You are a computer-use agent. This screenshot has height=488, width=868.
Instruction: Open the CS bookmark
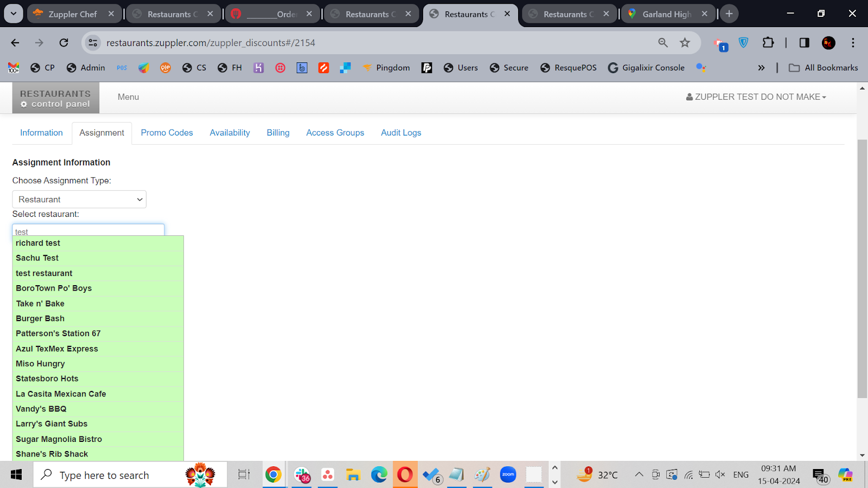tap(195, 68)
